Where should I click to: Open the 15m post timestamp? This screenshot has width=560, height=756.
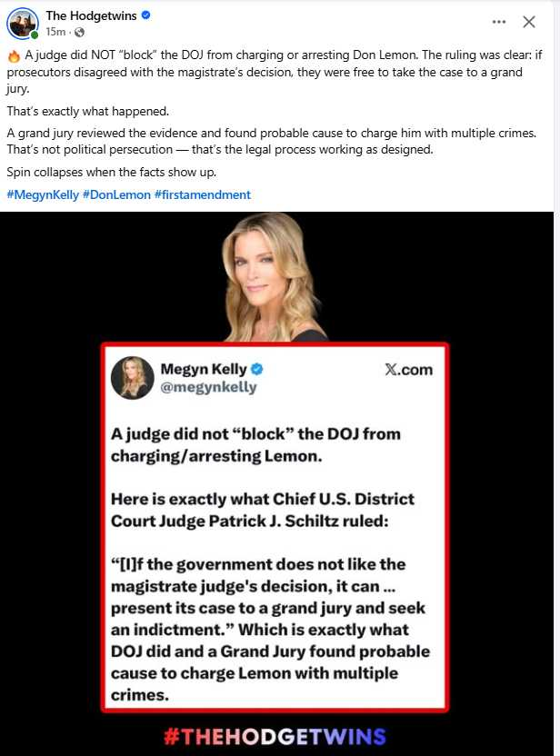coord(55,33)
